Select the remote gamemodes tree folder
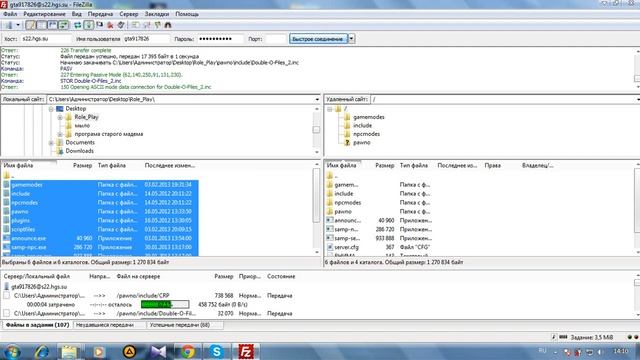This screenshot has width=640, height=360. [369, 117]
